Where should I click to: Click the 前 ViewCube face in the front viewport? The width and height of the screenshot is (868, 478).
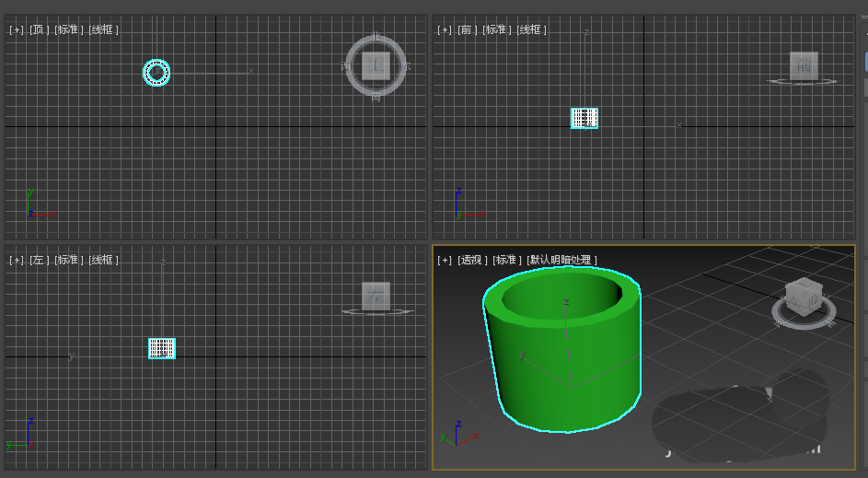(x=804, y=65)
